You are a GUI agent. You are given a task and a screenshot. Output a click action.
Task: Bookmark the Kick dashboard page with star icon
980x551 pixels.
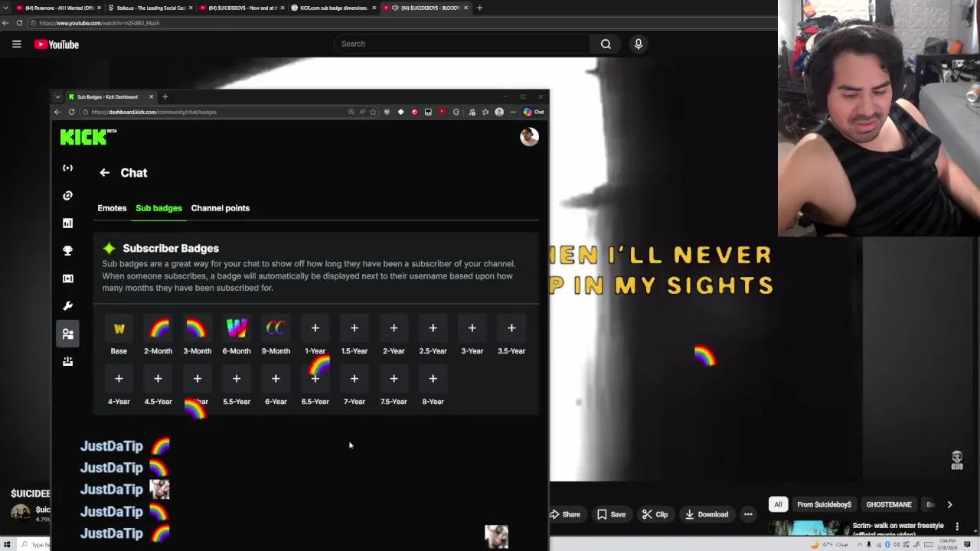[373, 112]
